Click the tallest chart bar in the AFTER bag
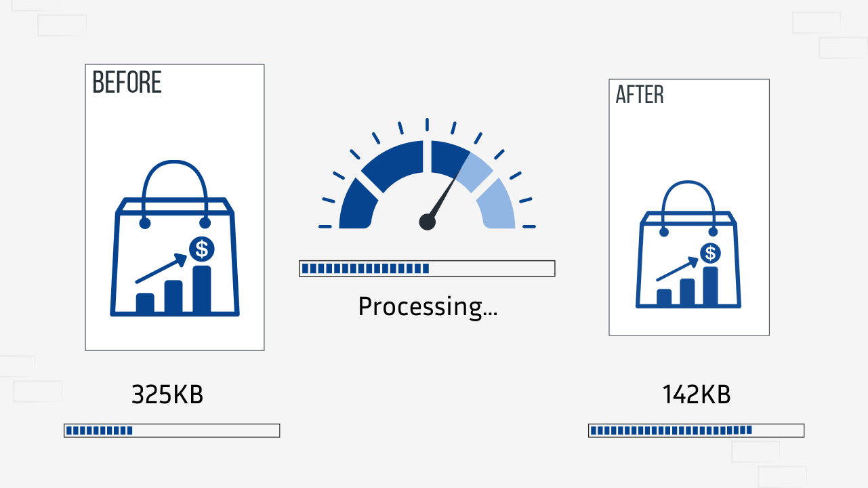This screenshot has width=868, height=488. [x=710, y=285]
